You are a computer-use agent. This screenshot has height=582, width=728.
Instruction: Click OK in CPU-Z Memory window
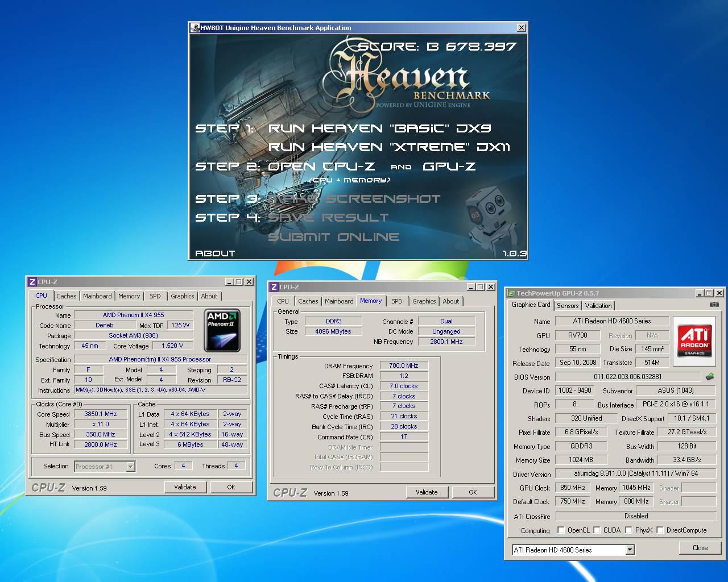pyautogui.click(x=473, y=492)
